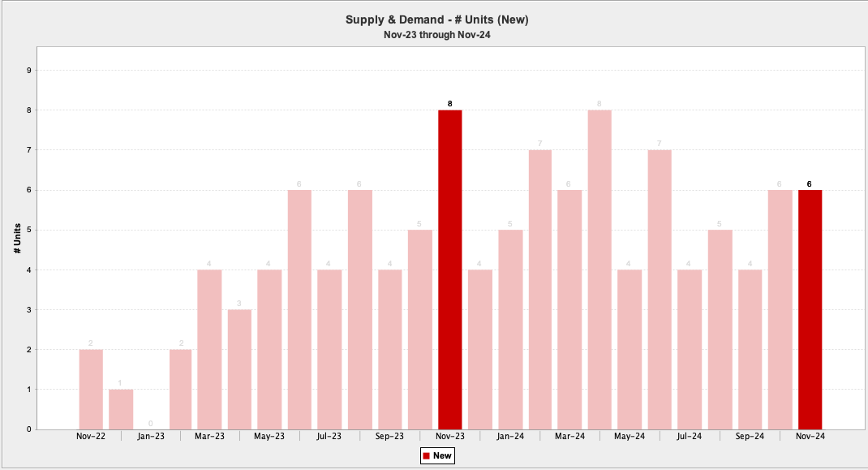868x470 pixels.
Task: Click the 6 data label above Nov-24
Action: 810,183
